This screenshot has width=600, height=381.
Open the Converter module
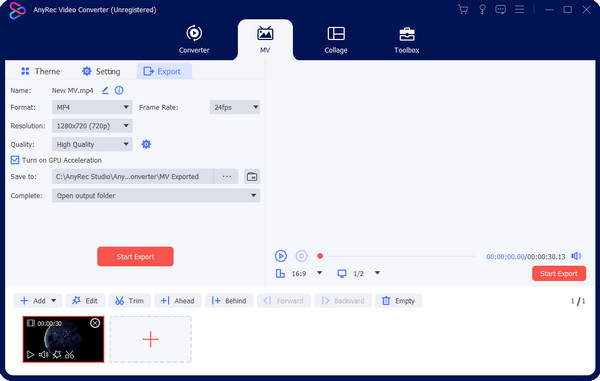tap(194, 39)
